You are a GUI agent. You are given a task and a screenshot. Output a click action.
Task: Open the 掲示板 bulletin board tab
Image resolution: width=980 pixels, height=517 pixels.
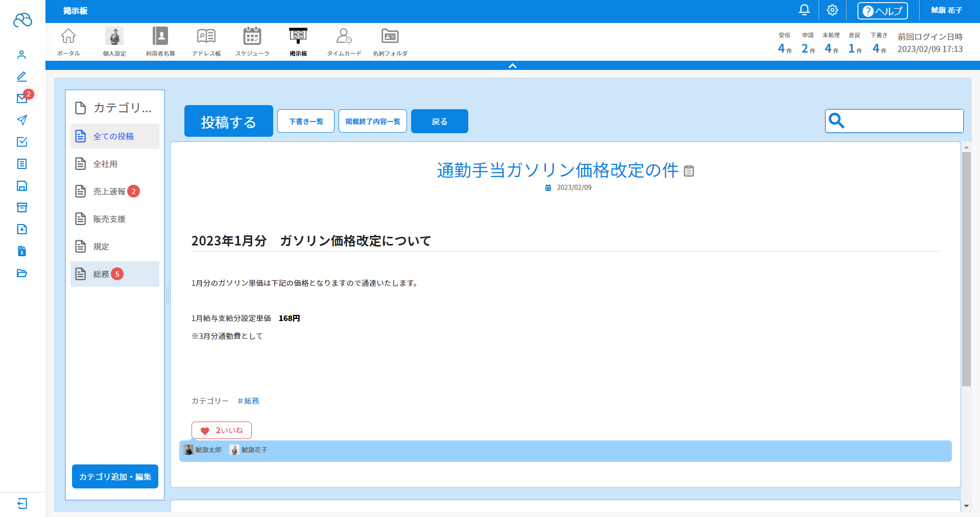point(298,41)
